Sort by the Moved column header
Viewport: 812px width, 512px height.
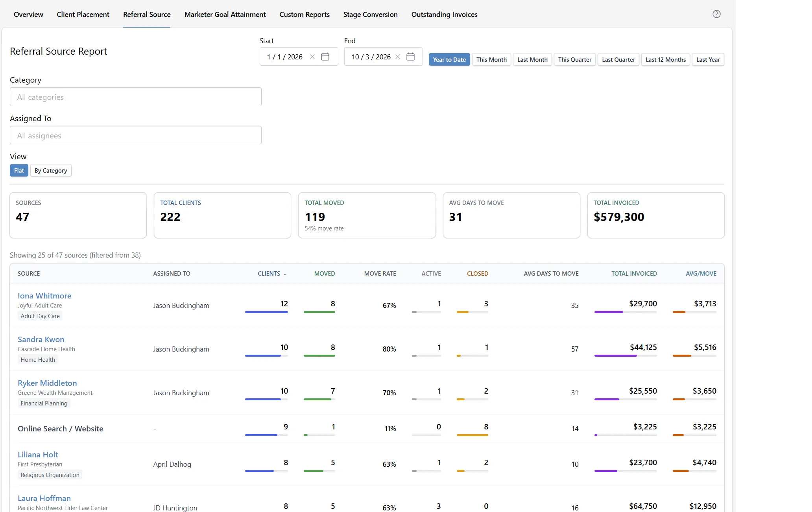(325, 273)
